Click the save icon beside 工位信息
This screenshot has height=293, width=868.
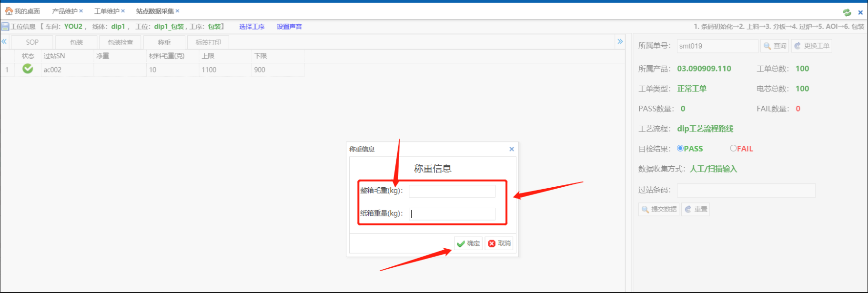click(5, 27)
